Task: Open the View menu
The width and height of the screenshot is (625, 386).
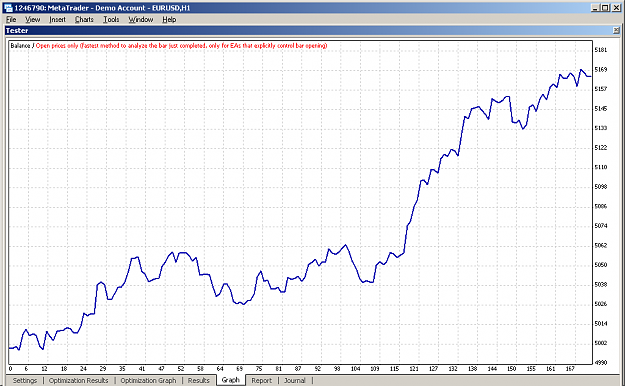Action: (32, 20)
